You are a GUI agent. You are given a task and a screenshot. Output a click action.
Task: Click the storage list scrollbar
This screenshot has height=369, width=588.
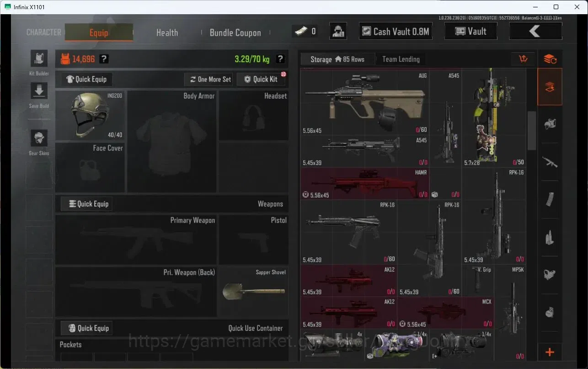pyautogui.click(x=531, y=130)
